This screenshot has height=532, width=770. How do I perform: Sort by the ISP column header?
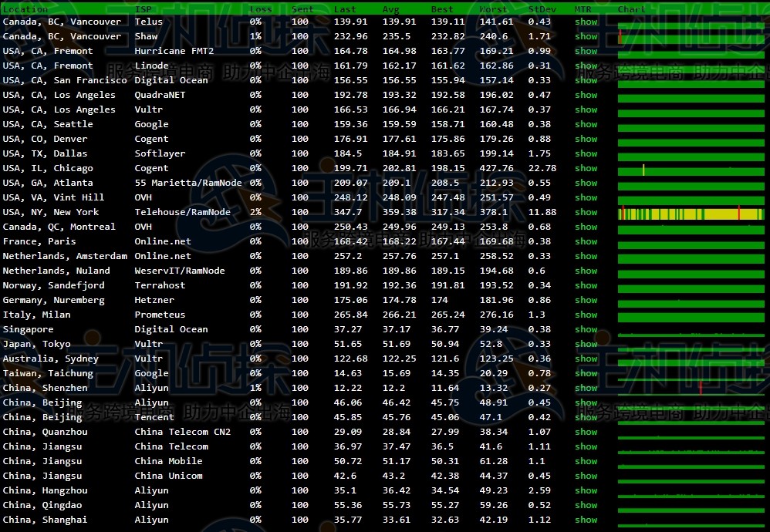pos(144,9)
